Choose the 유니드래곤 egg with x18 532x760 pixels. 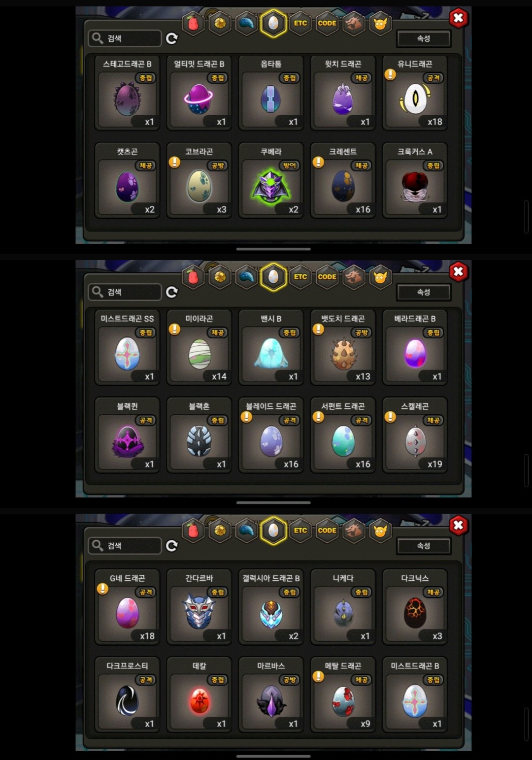[415, 93]
